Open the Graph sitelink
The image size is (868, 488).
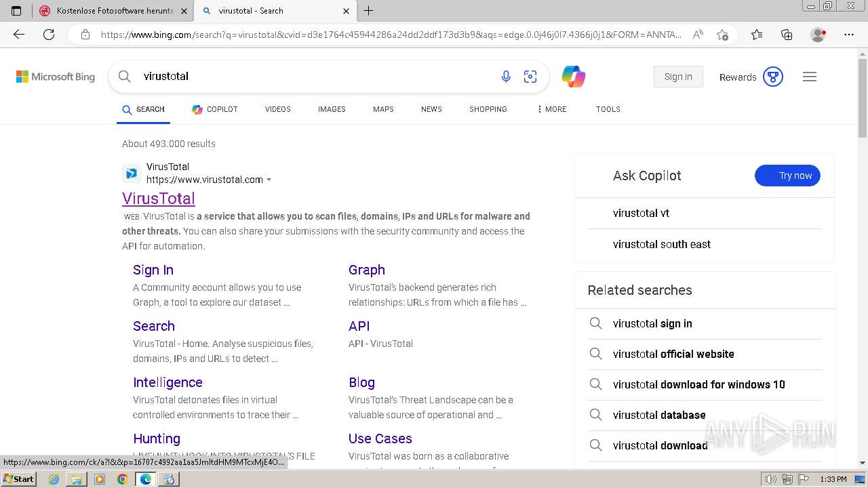[x=367, y=270]
